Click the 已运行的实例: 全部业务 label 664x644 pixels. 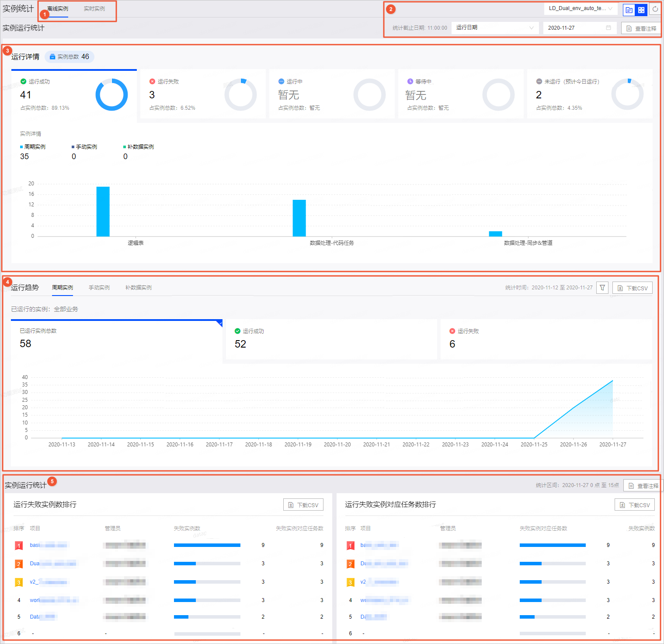click(x=45, y=309)
